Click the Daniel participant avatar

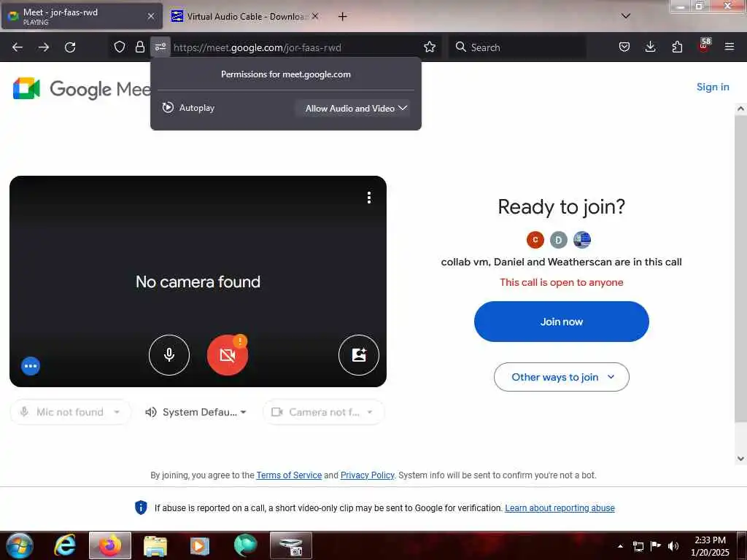558,239
